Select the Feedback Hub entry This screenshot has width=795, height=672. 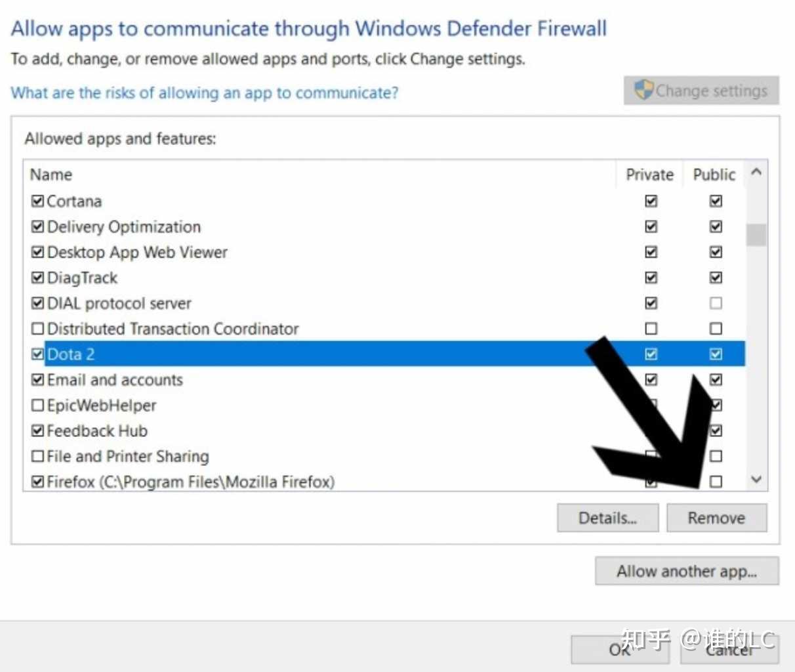(x=97, y=430)
